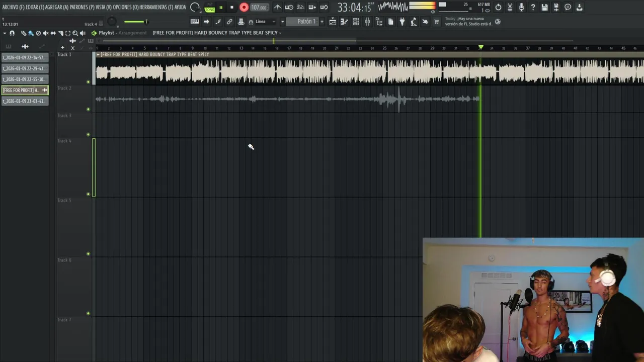Image resolution: width=644 pixels, height=362 pixels.
Task: Click the 107.000 tempo field
Action: (259, 8)
